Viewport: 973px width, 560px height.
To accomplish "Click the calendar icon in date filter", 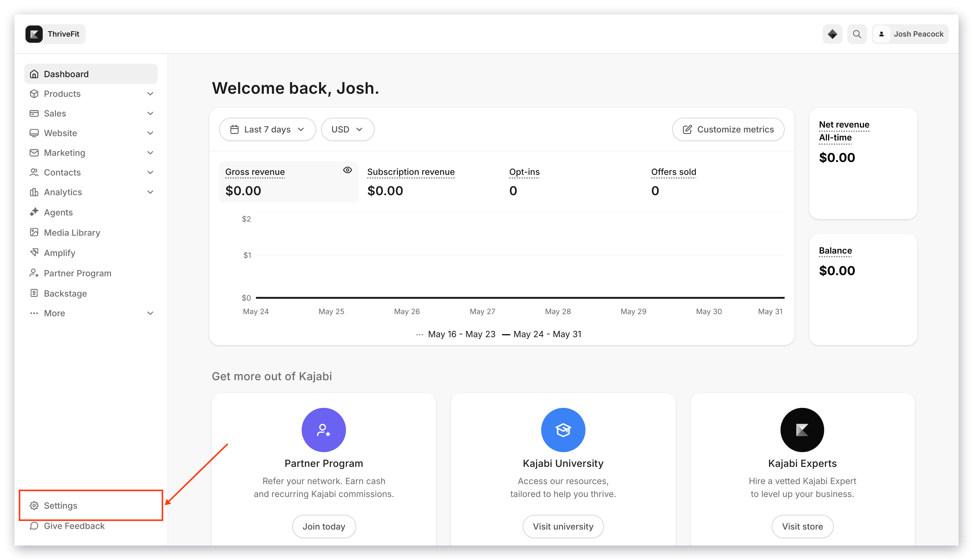I will [x=234, y=129].
